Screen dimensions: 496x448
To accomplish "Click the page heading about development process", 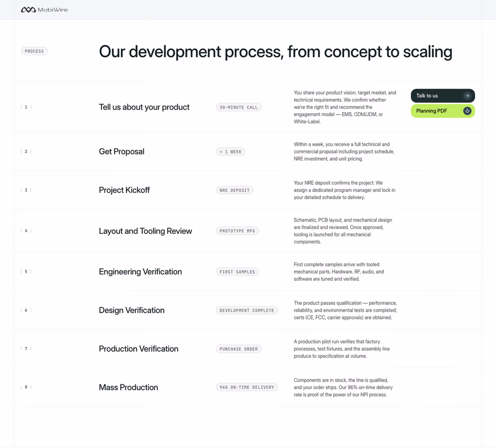I will (x=275, y=52).
